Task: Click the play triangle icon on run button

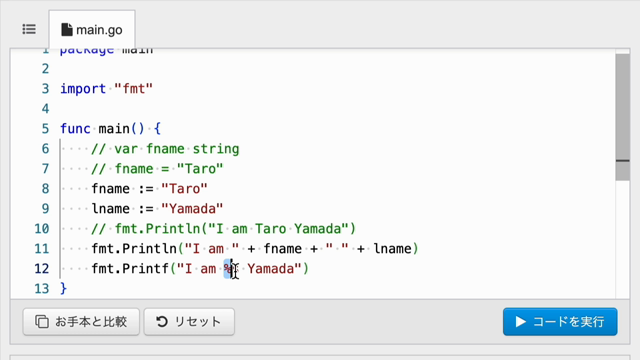Action: click(x=520, y=322)
